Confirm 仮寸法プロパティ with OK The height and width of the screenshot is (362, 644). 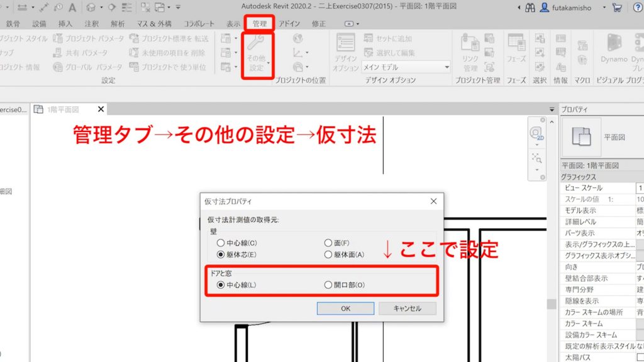pos(345,308)
